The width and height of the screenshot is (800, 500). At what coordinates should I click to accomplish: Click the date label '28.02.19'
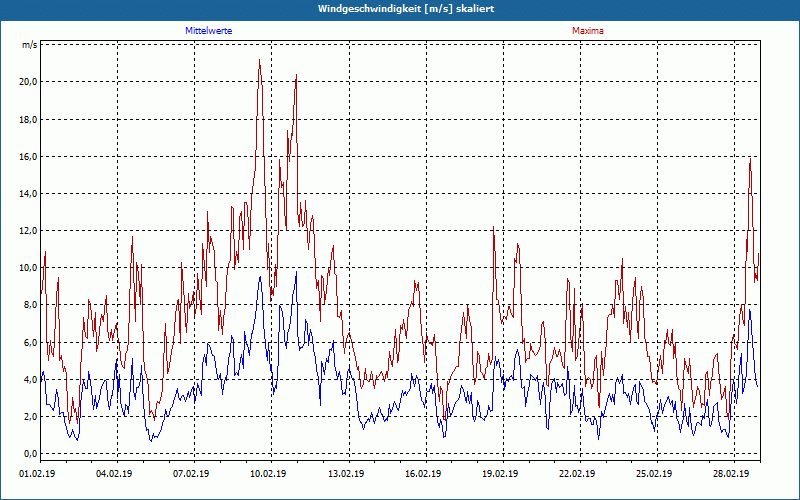[x=731, y=473]
